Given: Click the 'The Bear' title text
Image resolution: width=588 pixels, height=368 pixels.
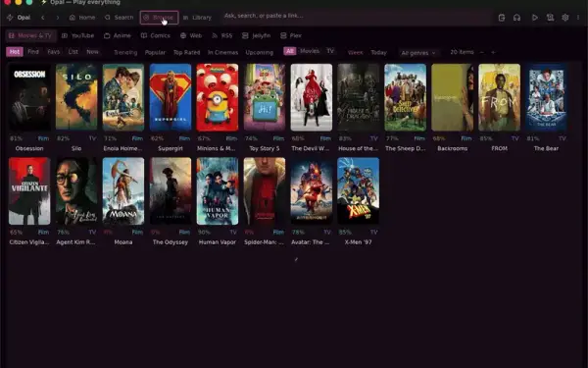Looking at the screenshot, I should (x=546, y=148).
